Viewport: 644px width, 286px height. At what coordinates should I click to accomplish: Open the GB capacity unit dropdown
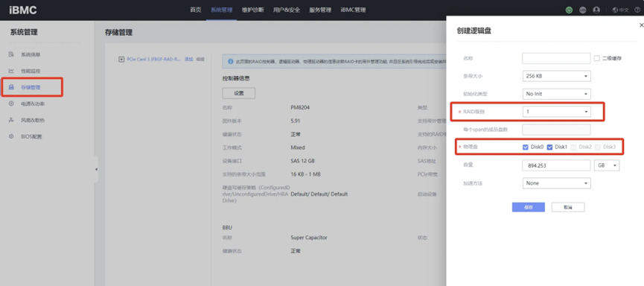(607, 165)
